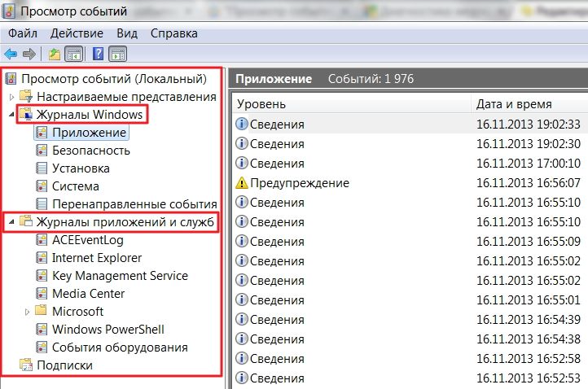
Task: Select the event at 16.11.2013 19:02:30
Action: 410,143
